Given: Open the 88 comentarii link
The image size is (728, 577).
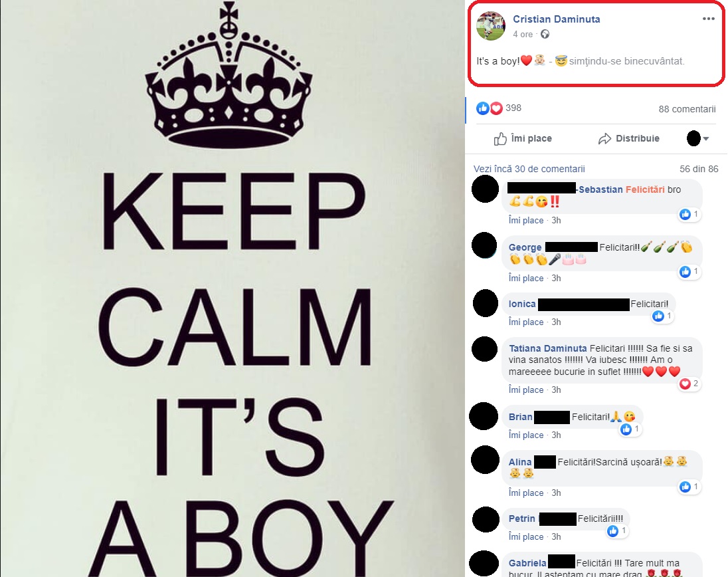Looking at the screenshot, I should (x=687, y=109).
